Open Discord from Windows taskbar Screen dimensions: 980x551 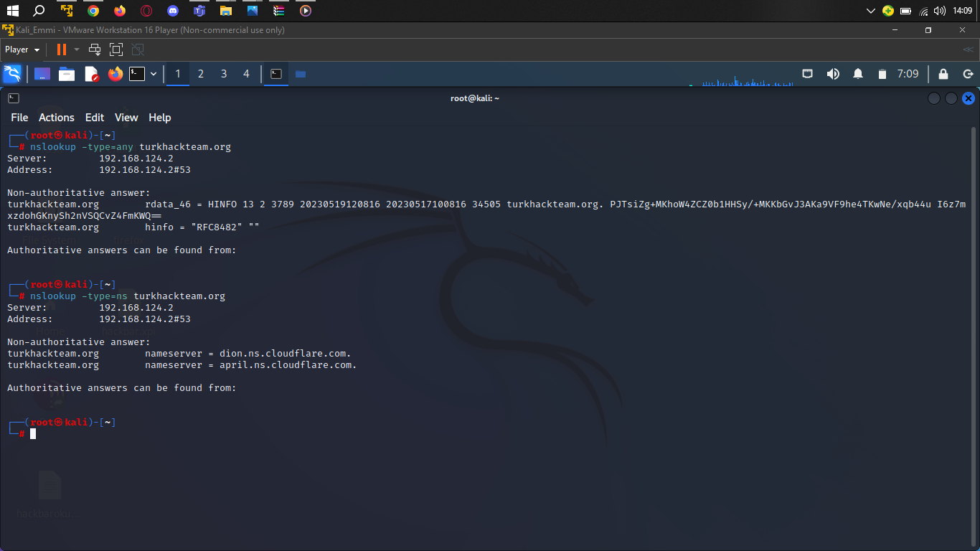173,11
